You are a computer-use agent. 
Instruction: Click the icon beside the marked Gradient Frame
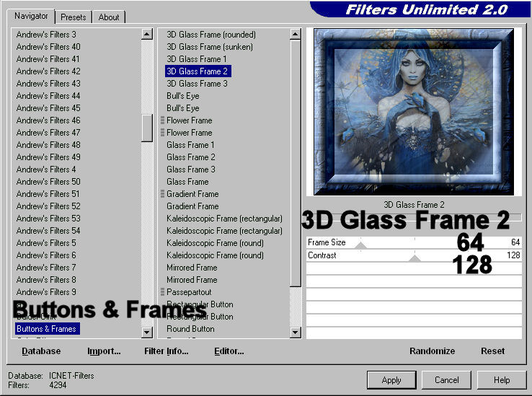click(x=162, y=193)
